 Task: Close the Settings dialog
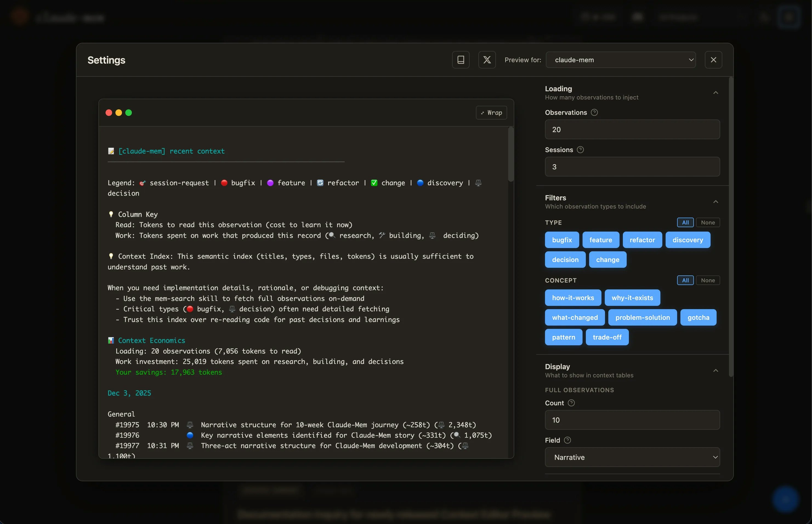tap(713, 60)
